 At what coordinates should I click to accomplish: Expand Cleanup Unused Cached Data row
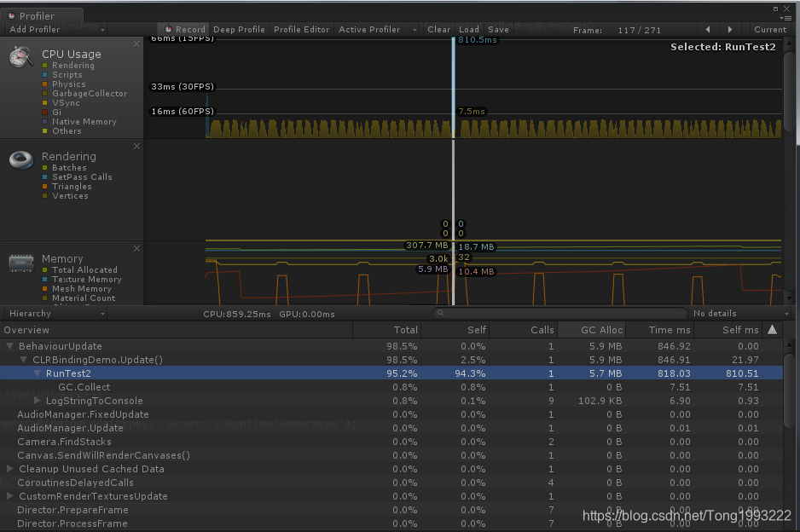(9, 468)
